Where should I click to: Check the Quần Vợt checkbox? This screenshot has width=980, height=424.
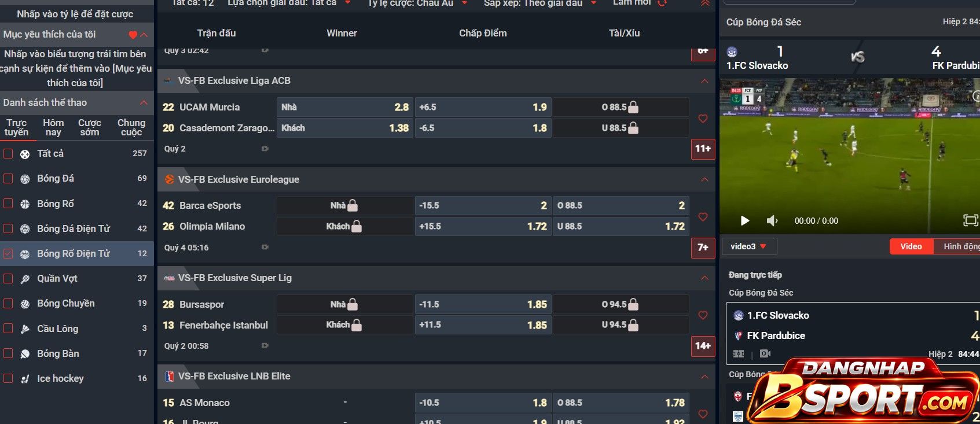tap(8, 278)
